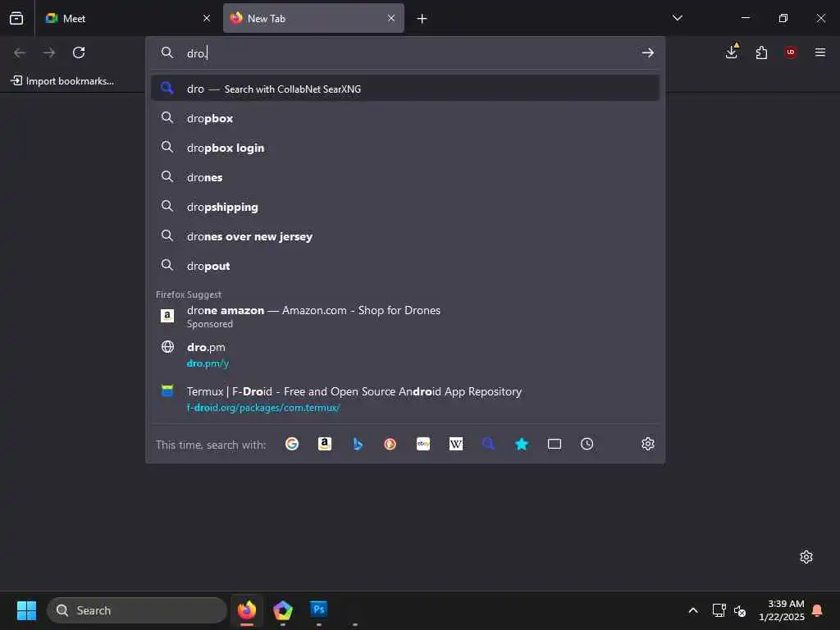Screen dimensions: 840x630
Task: Search with Amazon one-off engine icon
Action: (x=325, y=444)
